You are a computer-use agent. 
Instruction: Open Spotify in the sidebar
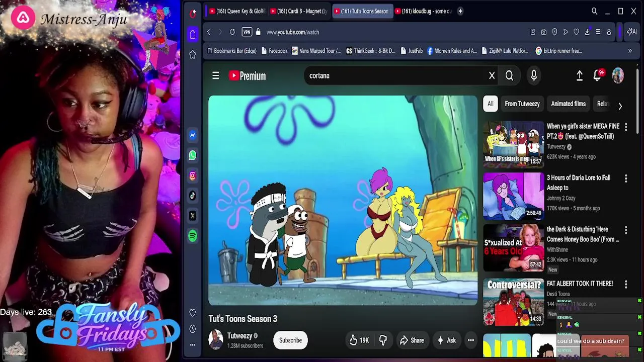pos(193,236)
